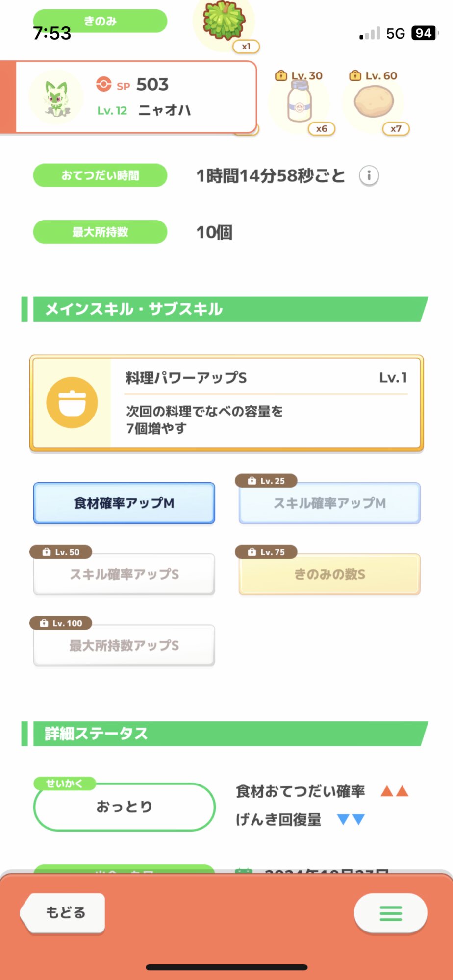Tap the potato ingredient icon

374,101
